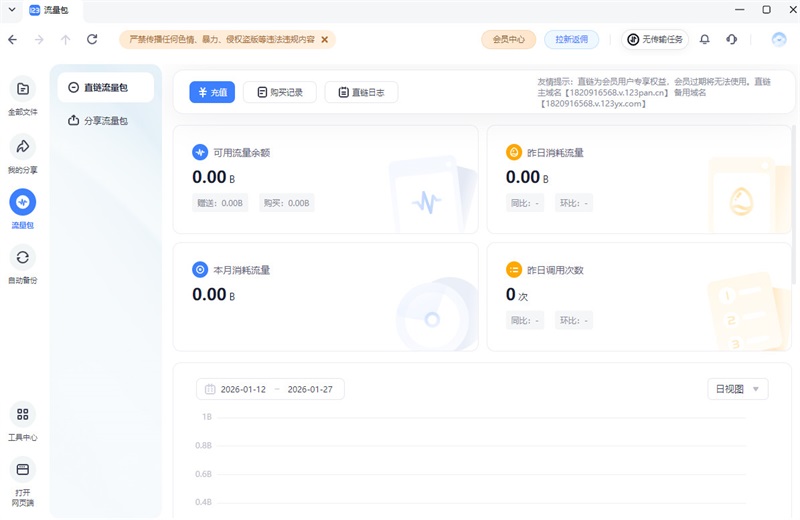Open the 无传输任务 transfer list
This screenshot has width=800, height=520.
pos(655,39)
